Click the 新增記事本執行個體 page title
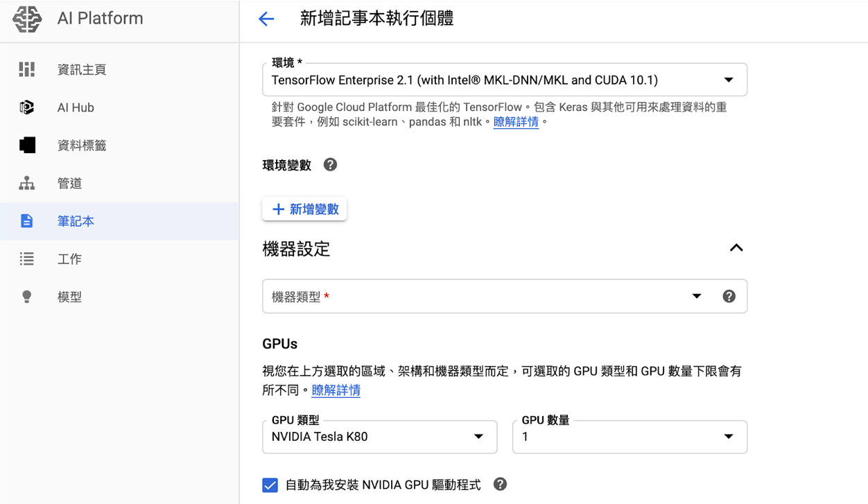This screenshot has width=868, height=504. coord(376,19)
